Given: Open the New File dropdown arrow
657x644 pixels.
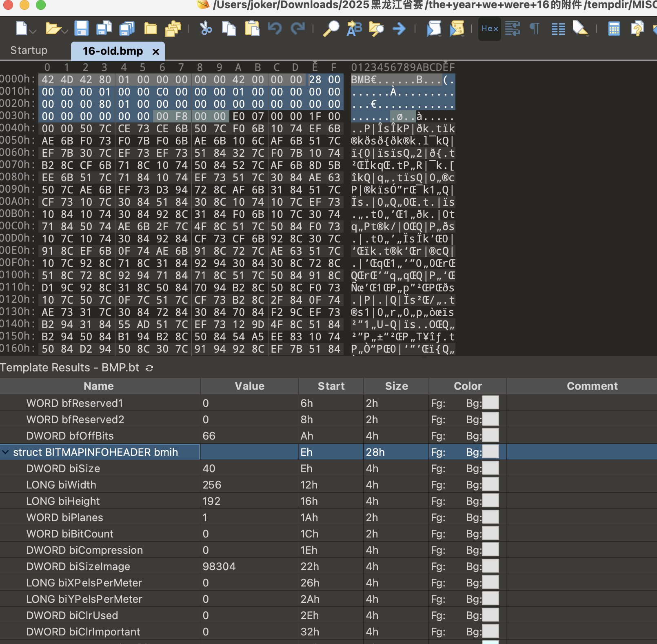Looking at the screenshot, I should (x=33, y=31).
